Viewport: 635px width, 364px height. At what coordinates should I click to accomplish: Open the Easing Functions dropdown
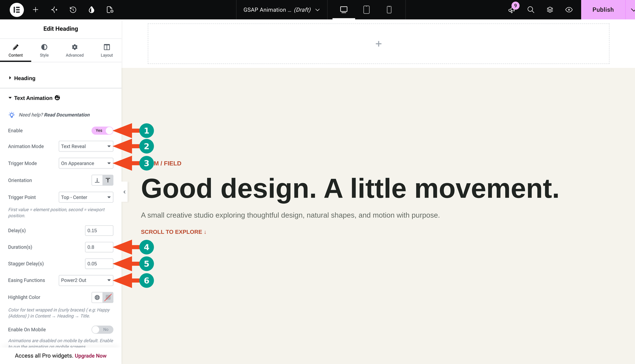[86, 280]
